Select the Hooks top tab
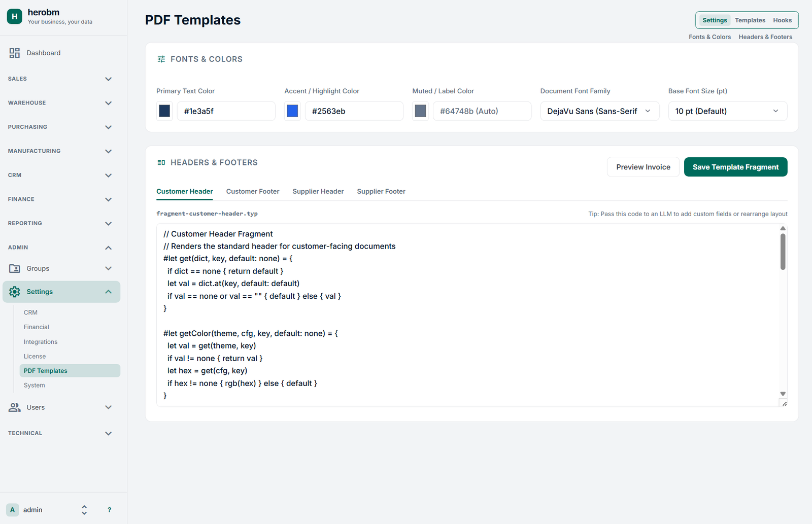 tap(782, 20)
